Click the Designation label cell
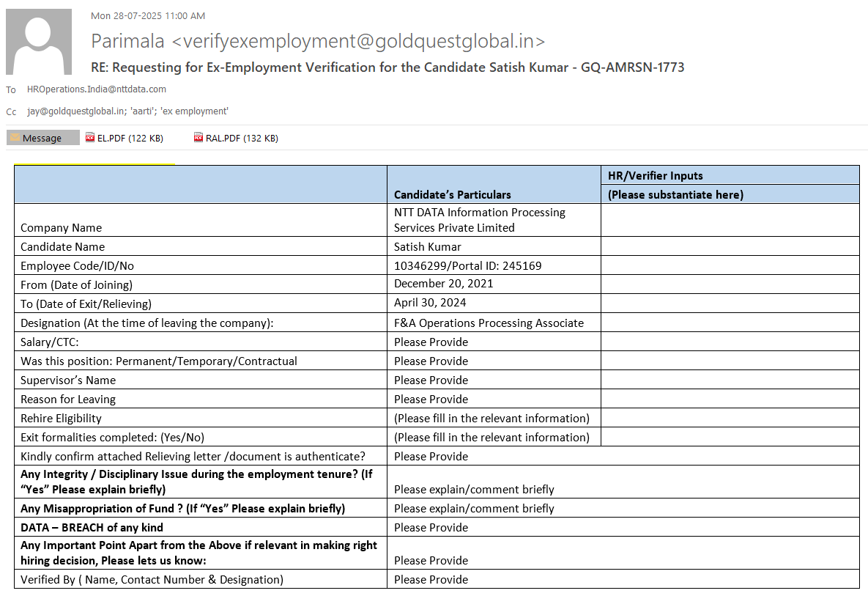The height and width of the screenshot is (596, 868). pyautogui.click(x=201, y=323)
